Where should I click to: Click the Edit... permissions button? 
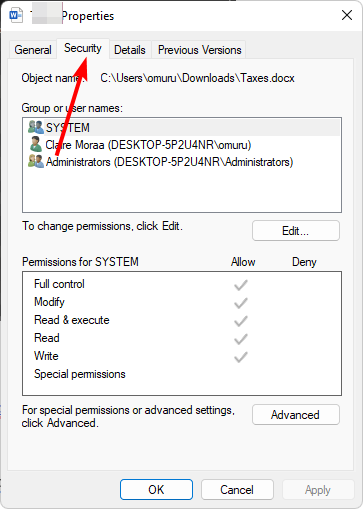coord(296,231)
